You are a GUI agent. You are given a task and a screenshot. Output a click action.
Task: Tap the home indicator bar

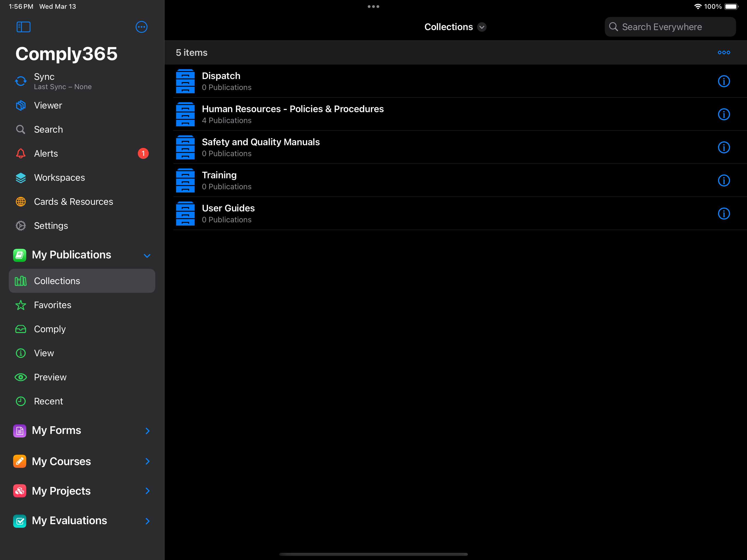(x=373, y=554)
